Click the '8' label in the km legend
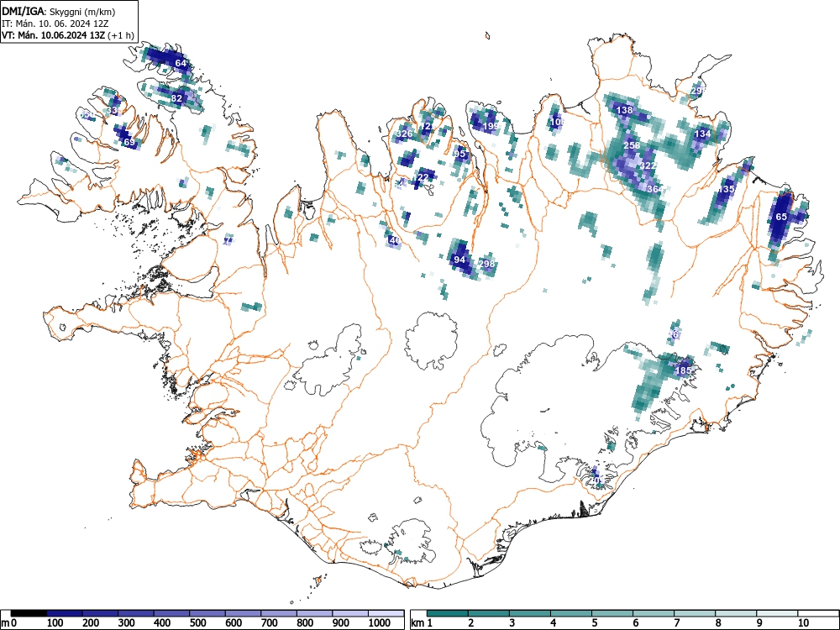 coord(718,623)
